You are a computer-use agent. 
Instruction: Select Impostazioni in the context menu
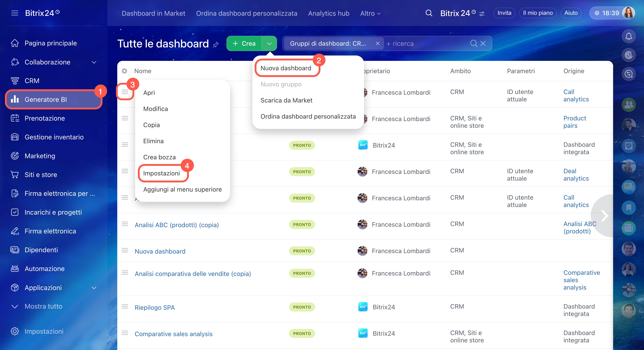(x=162, y=173)
